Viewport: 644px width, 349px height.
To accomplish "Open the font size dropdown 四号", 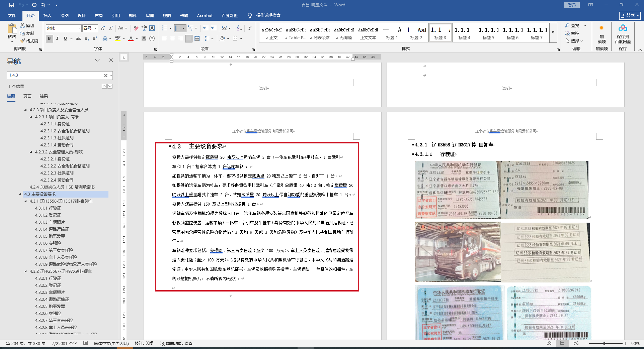I will pyautogui.click(x=96, y=28).
